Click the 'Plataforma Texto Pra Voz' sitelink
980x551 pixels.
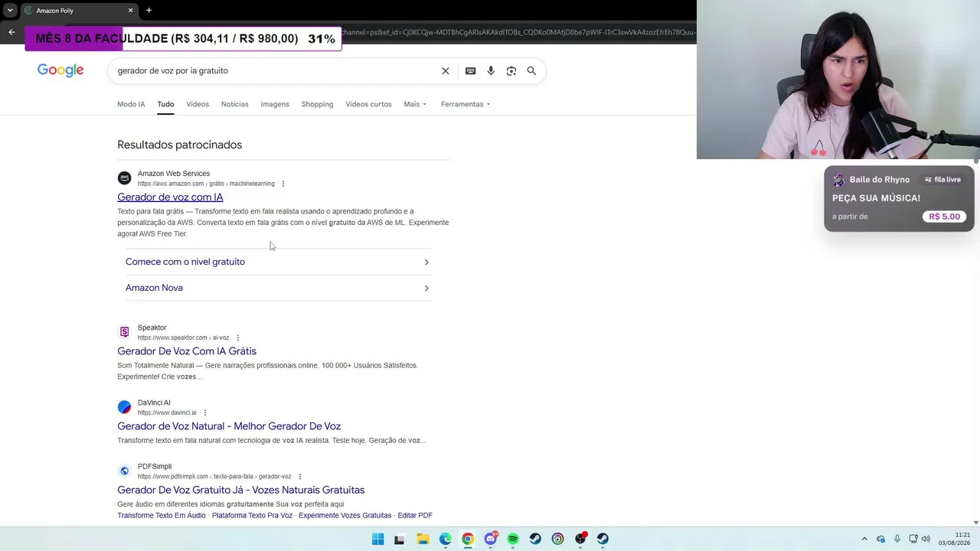click(x=252, y=516)
